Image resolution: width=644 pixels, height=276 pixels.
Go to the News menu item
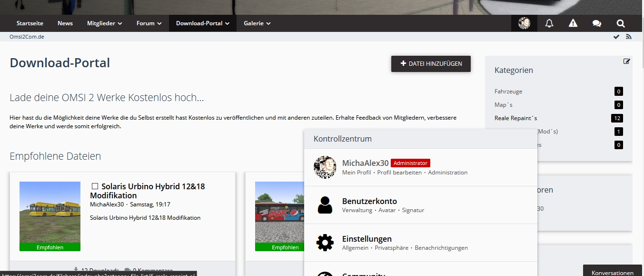point(65,23)
